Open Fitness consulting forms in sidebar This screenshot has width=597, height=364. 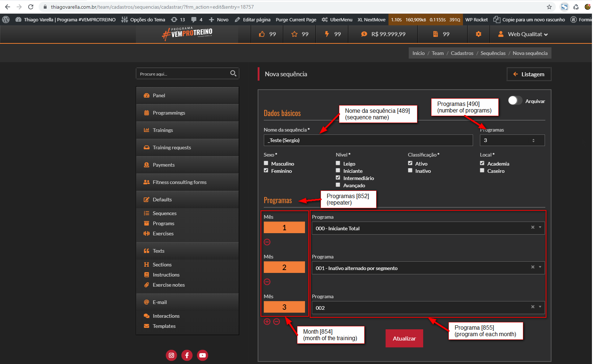coord(187,182)
